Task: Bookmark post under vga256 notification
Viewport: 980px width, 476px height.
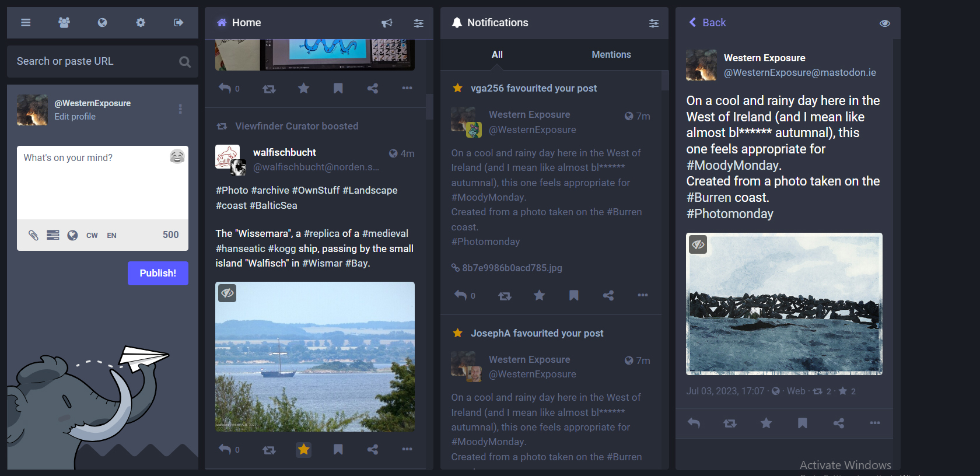Action: (574, 295)
